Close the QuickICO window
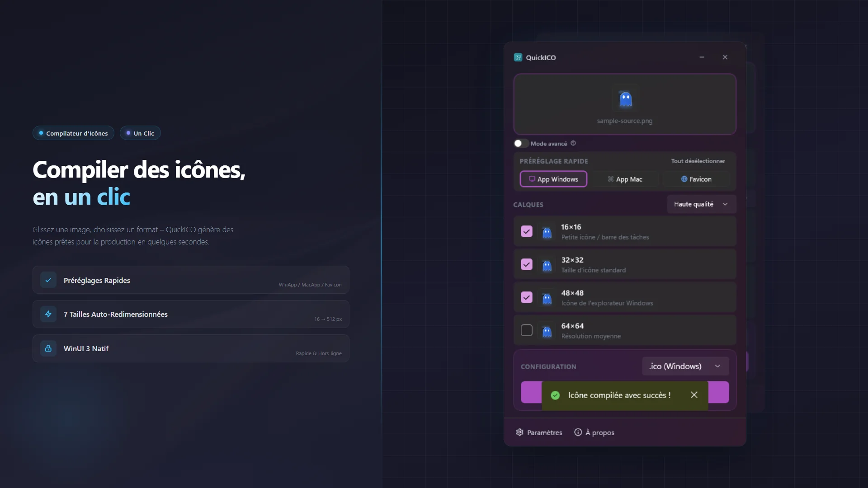Screen dimensions: 868x488 [725, 57]
